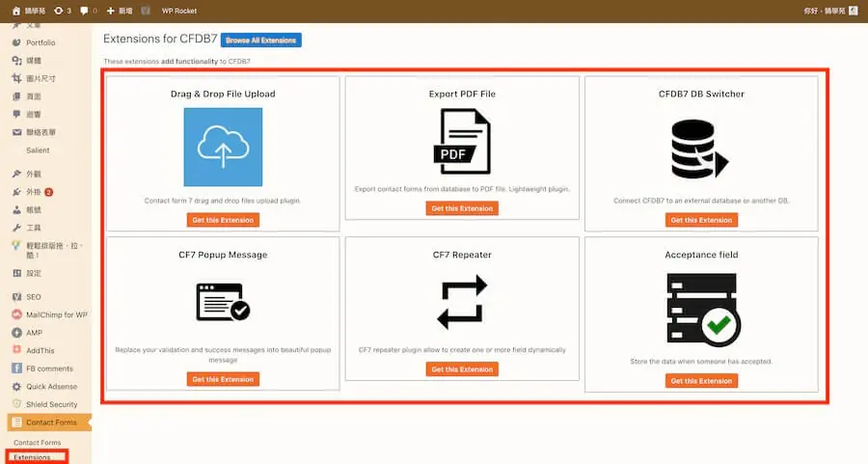868x464 pixels.
Task: Select the highlighted Contact Forms menu
Action: tap(49, 423)
